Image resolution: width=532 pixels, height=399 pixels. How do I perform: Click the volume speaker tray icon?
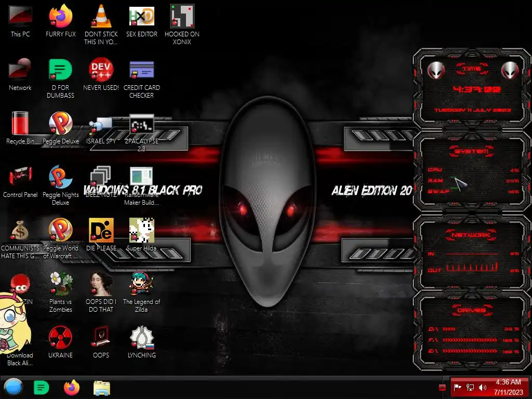pos(482,387)
